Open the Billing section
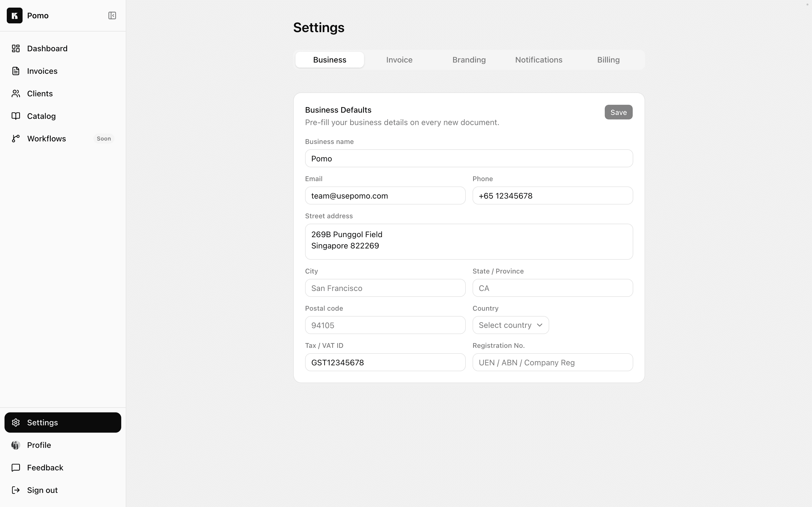The height and width of the screenshot is (507, 812). pos(608,59)
